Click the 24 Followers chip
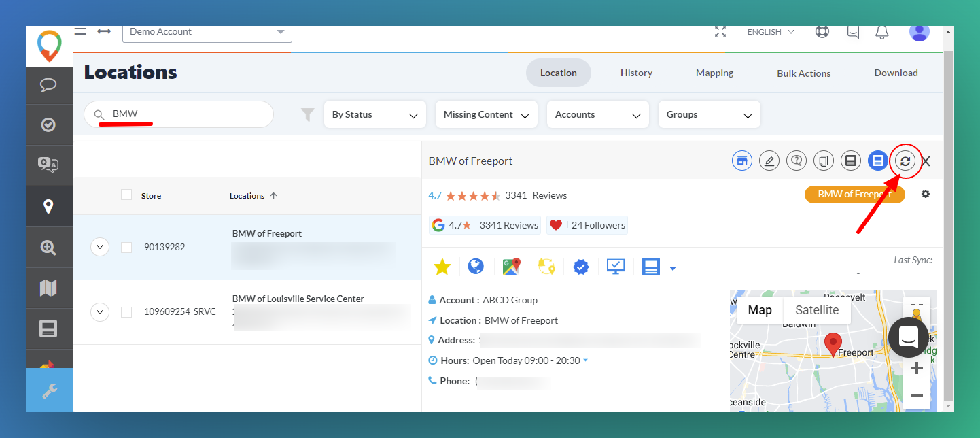 tap(587, 225)
